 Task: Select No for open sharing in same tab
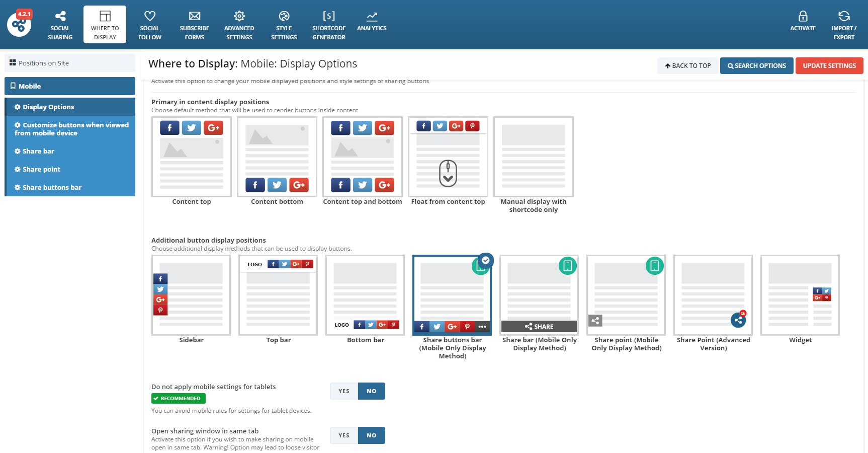(372, 435)
